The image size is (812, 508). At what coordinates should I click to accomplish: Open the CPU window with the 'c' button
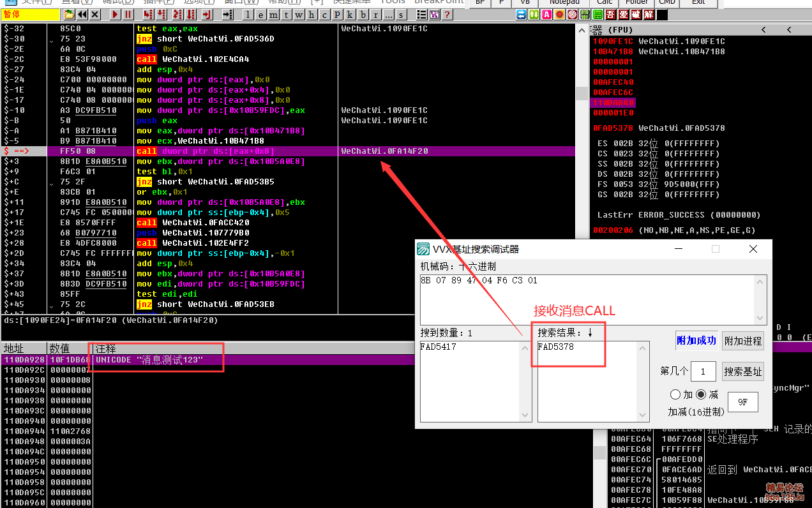325,14
